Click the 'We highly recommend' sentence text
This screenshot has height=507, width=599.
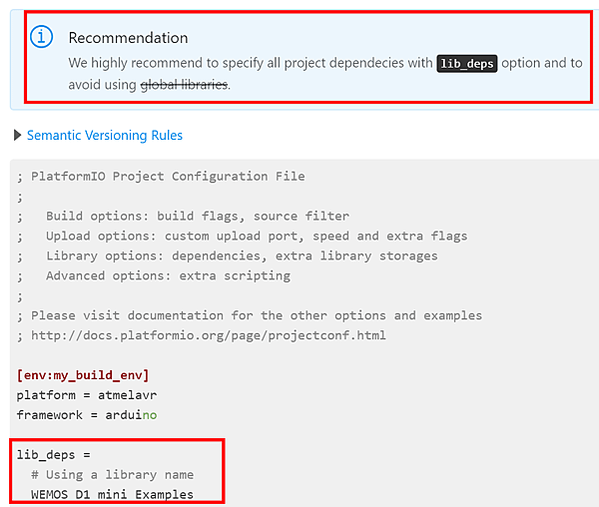(325, 74)
